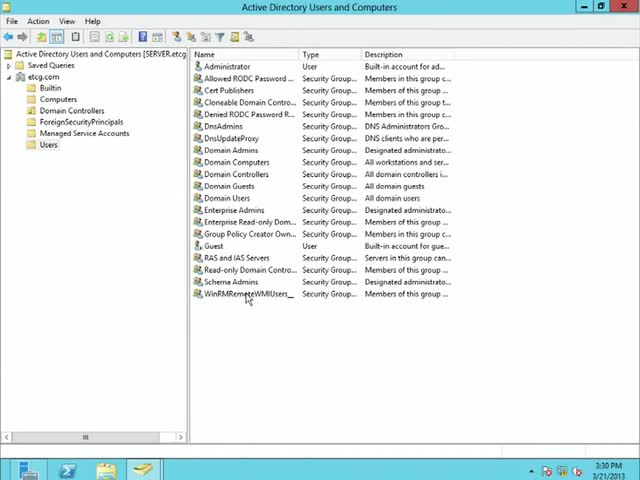Viewport: 640px width, 480px height.
Task: Select the Enterprise Admins group
Action: point(234,210)
